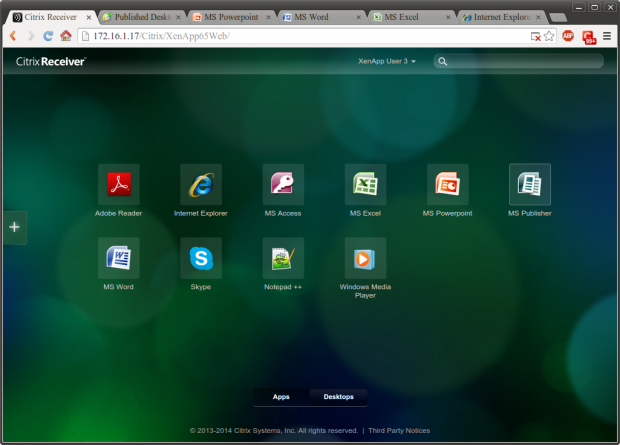Reload the page with refresh icon
Viewport: 620px width, 445px height.
tap(48, 36)
